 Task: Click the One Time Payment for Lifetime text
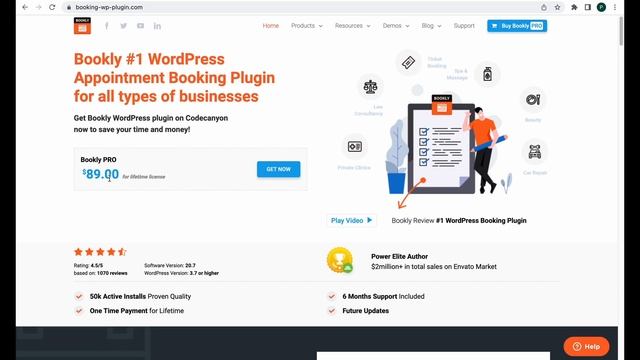[x=137, y=311]
